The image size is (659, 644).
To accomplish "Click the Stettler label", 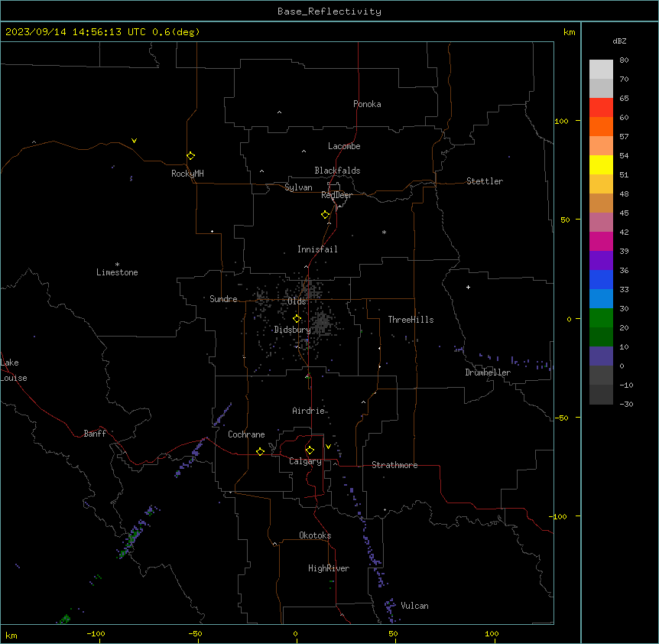I will 485,181.
